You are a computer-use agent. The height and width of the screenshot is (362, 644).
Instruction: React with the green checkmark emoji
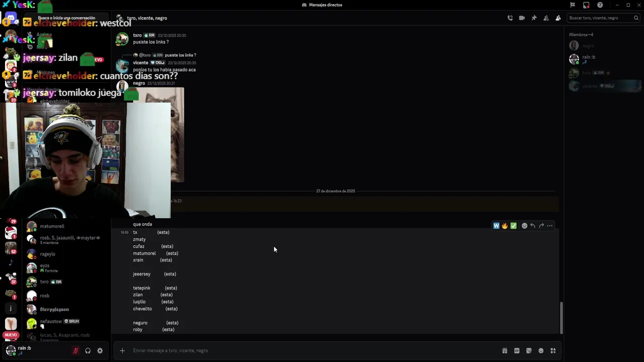pos(513,226)
